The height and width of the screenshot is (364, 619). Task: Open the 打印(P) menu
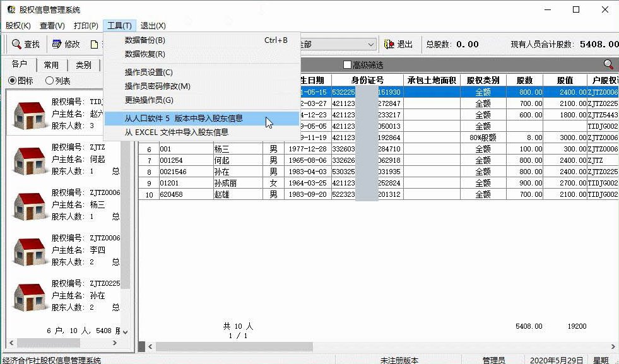click(86, 25)
